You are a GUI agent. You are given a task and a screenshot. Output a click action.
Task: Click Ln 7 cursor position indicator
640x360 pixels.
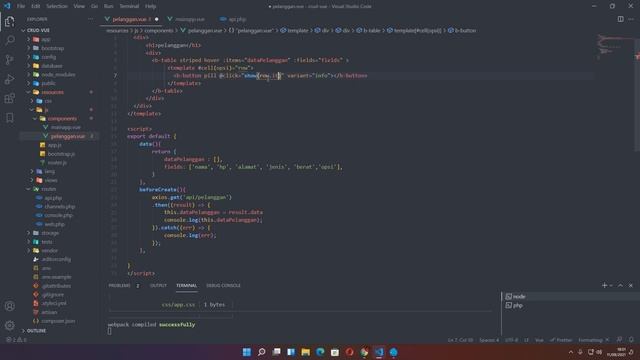460,340
